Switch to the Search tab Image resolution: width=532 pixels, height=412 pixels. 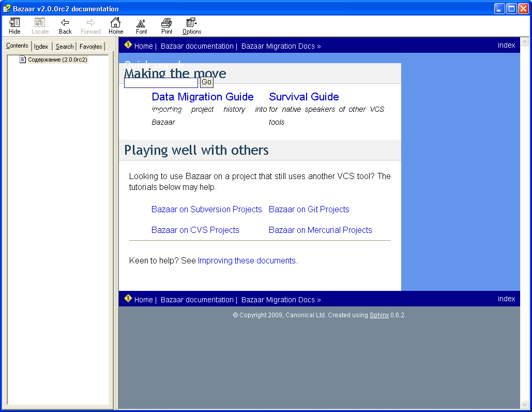tap(65, 47)
